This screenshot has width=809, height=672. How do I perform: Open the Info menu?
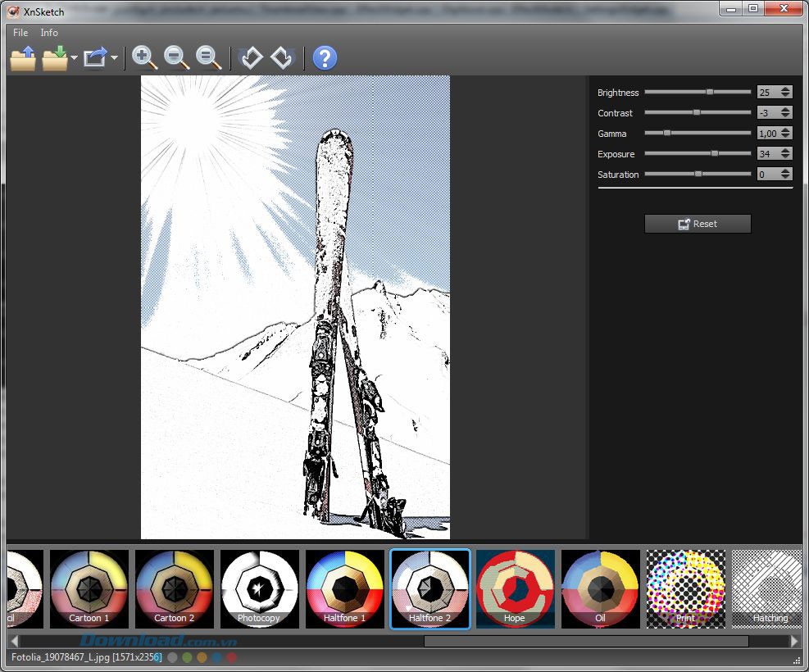click(x=49, y=33)
